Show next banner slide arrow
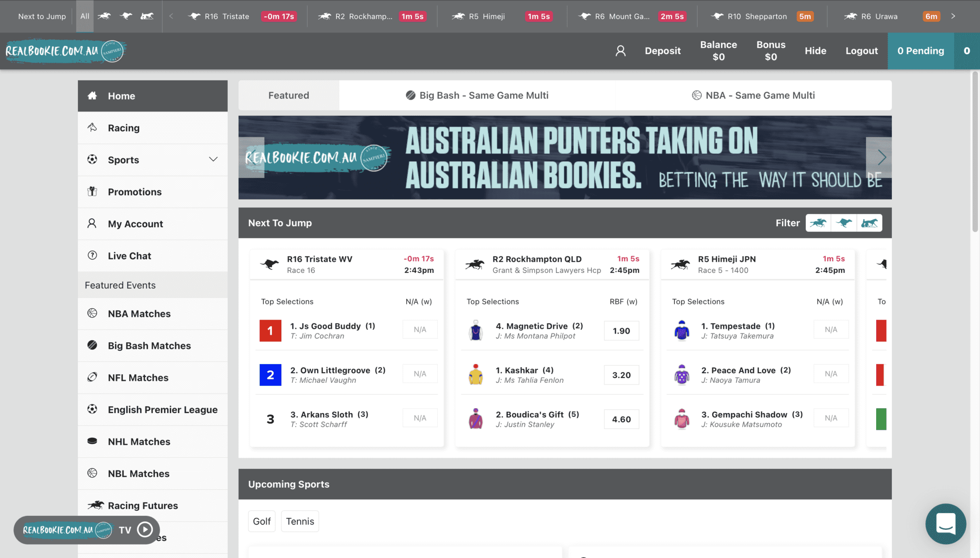 tap(880, 157)
